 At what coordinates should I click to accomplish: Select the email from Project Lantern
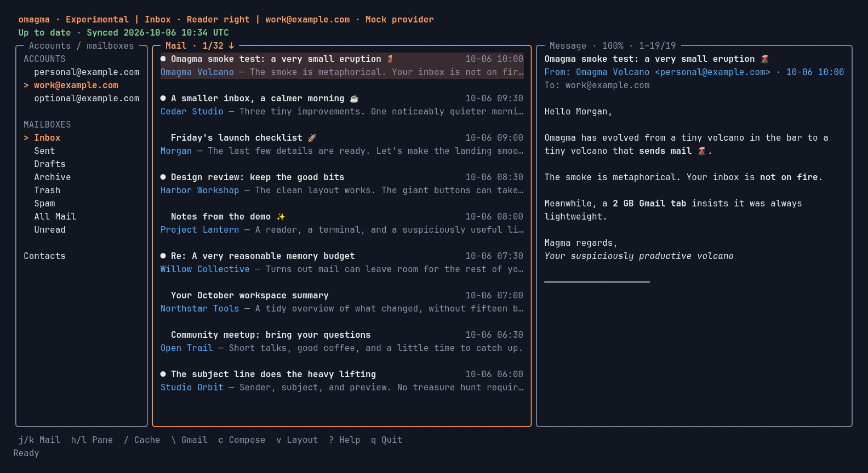[x=342, y=223]
